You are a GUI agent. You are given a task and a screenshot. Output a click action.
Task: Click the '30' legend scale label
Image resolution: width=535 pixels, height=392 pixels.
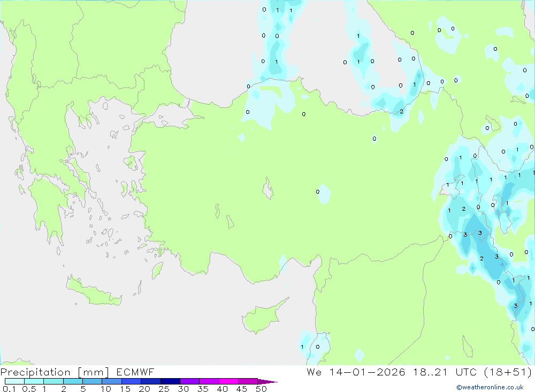(183, 389)
